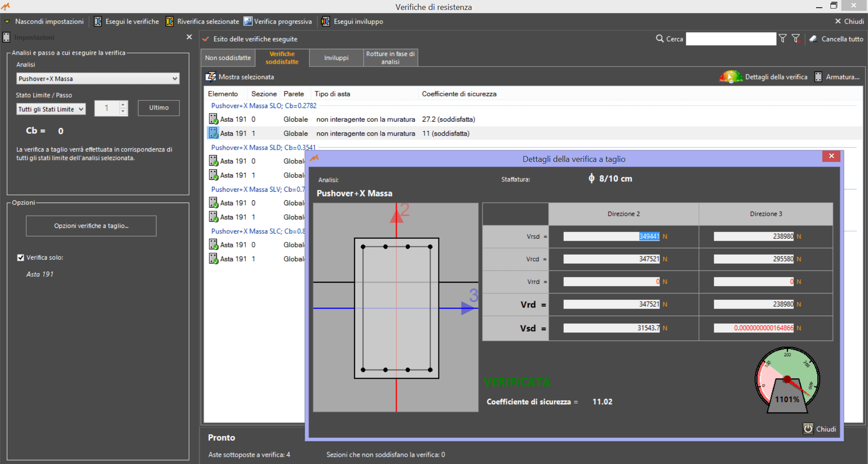
Task: Open the Rotture in fase di analisi tab
Action: pyautogui.click(x=391, y=58)
